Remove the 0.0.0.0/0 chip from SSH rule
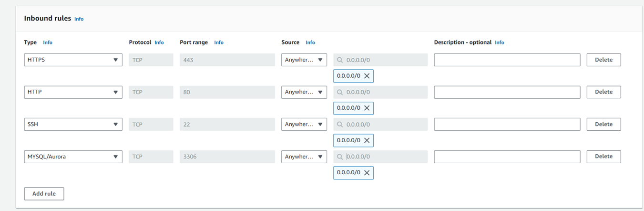The width and height of the screenshot is (644, 211). click(367, 140)
